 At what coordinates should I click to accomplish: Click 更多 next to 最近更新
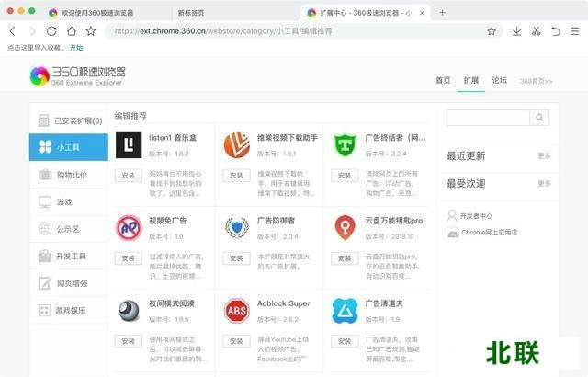point(544,155)
